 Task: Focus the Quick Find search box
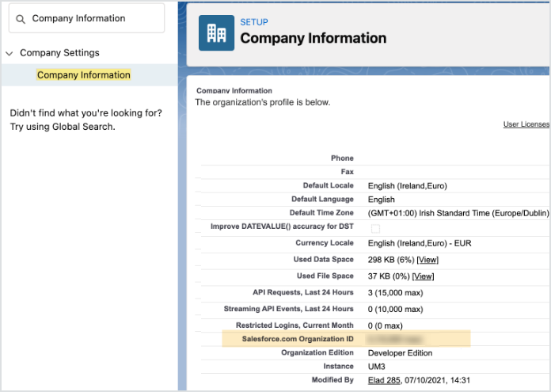(93, 18)
